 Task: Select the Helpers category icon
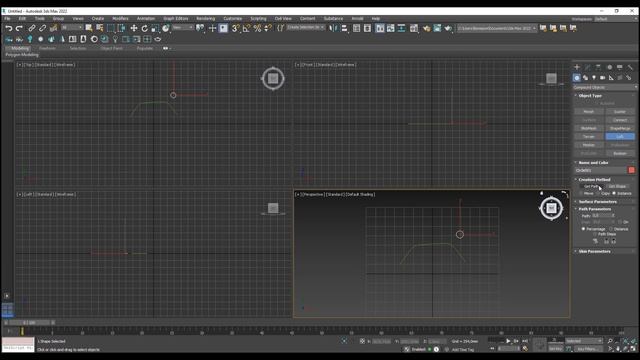pos(611,78)
